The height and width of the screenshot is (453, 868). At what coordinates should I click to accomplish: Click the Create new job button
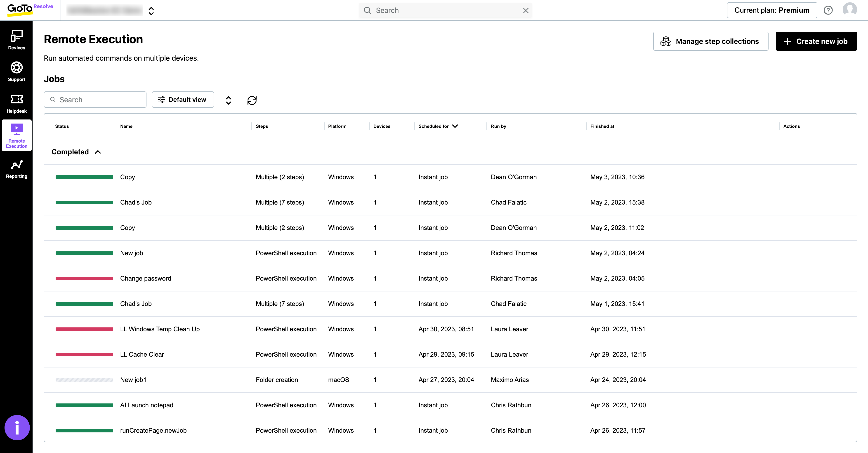tap(816, 41)
